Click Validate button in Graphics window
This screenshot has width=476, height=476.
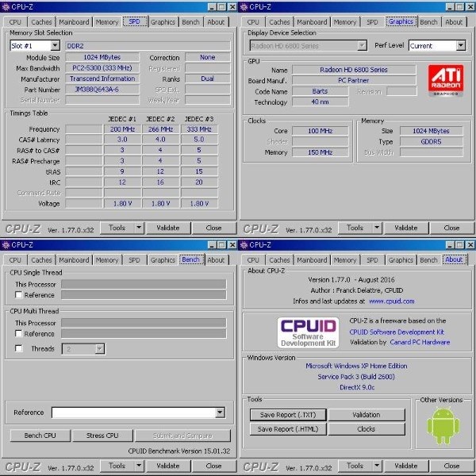(x=406, y=228)
